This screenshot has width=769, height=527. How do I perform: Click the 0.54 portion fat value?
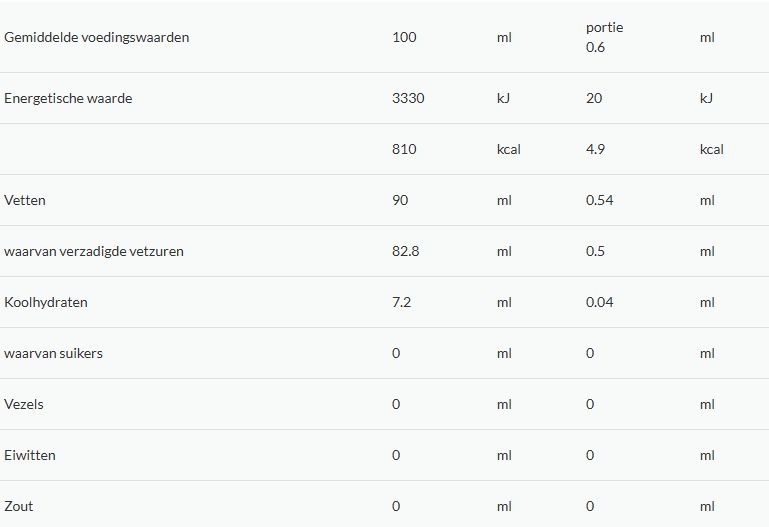pyautogui.click(x=599, y=200)
